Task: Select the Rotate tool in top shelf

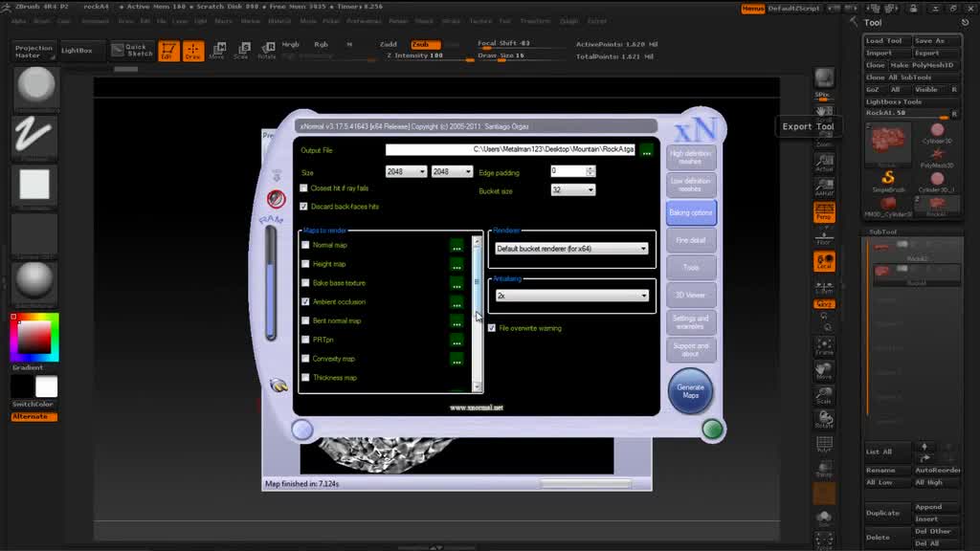Action: click(x=267, y=51)
